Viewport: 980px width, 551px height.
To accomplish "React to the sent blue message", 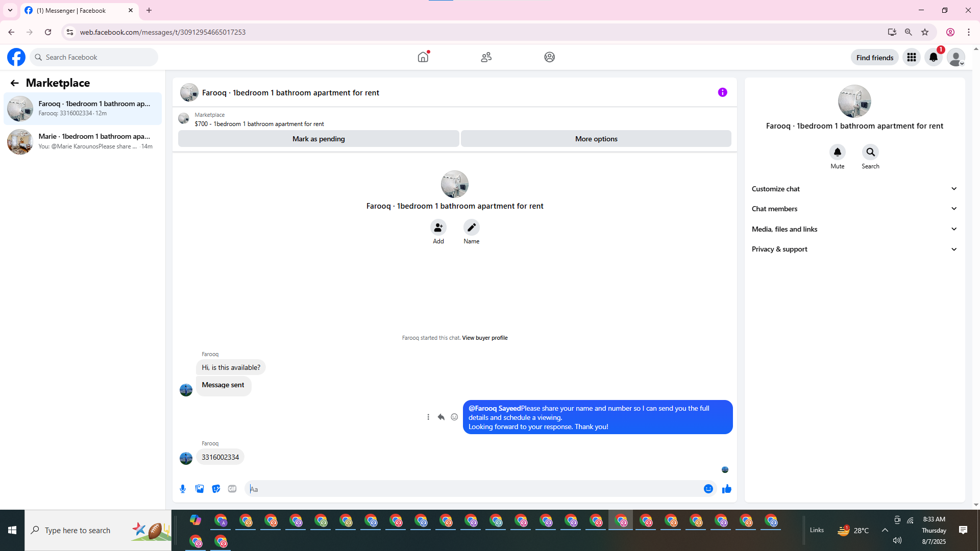I will tap(455, 417).
